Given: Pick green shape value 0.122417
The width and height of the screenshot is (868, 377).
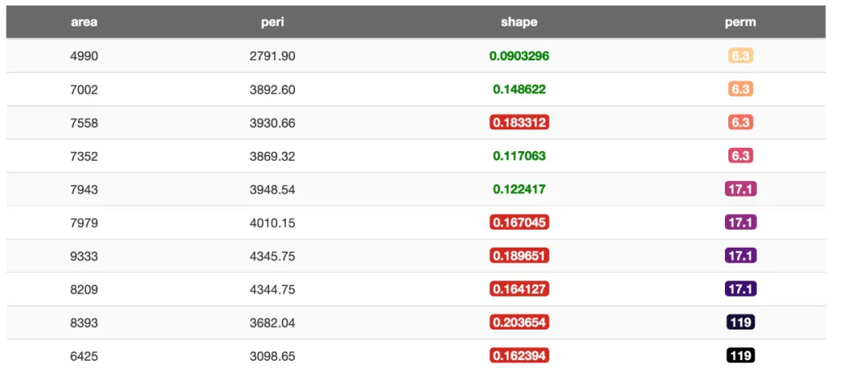Looking at the screenshot, I should (x=519, y=190).
